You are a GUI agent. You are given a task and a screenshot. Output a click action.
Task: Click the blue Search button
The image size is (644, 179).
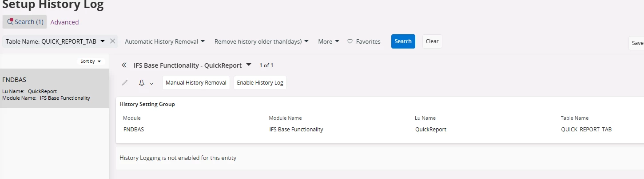[403, 41]
